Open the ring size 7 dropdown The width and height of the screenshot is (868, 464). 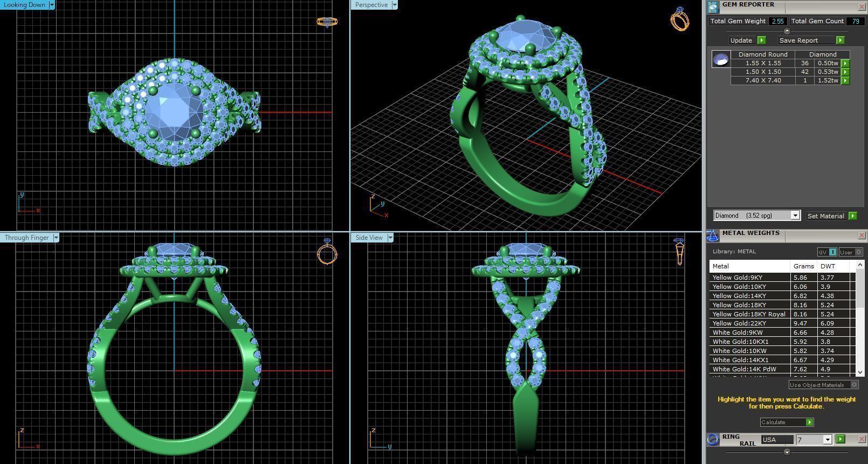tap(827, 440)
